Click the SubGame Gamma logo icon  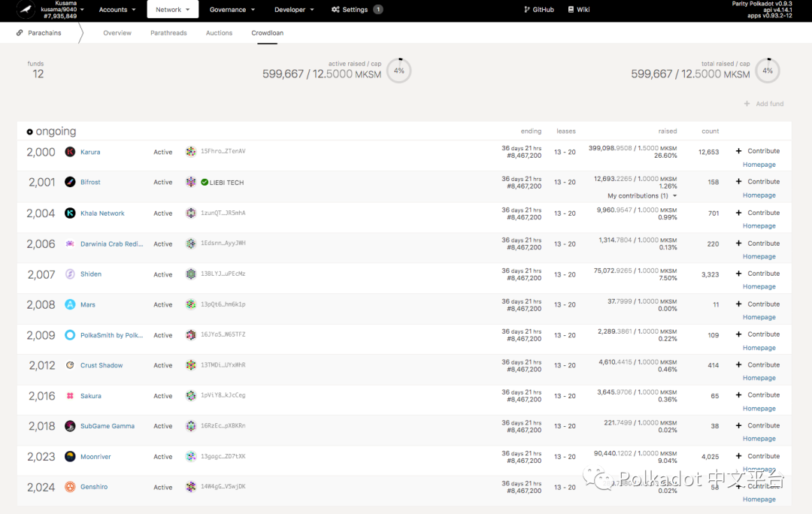70,425
